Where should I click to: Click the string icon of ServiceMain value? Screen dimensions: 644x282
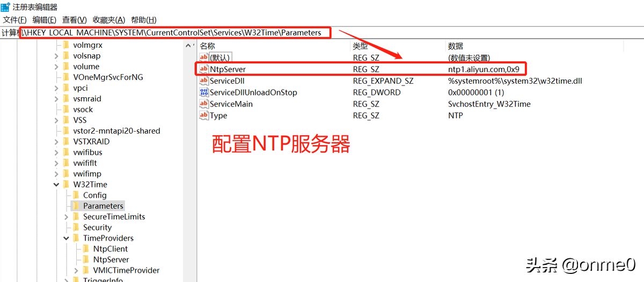[204, 104]
